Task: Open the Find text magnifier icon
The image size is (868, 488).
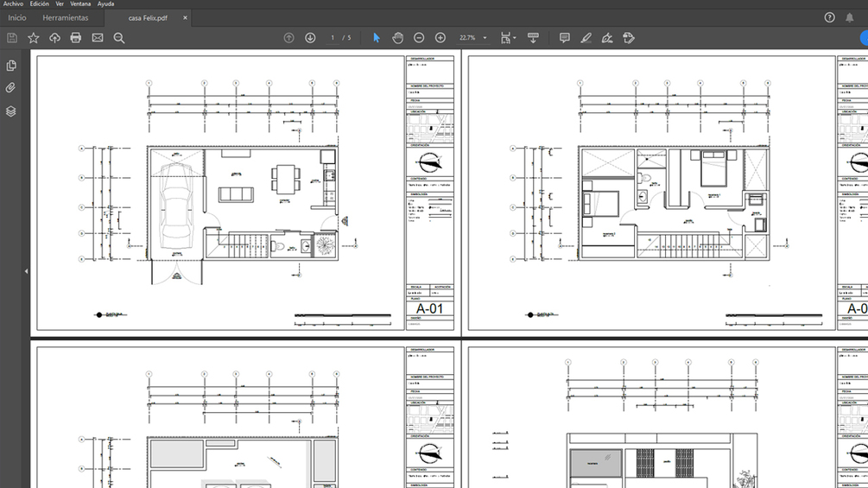Action: click(119, 38)
